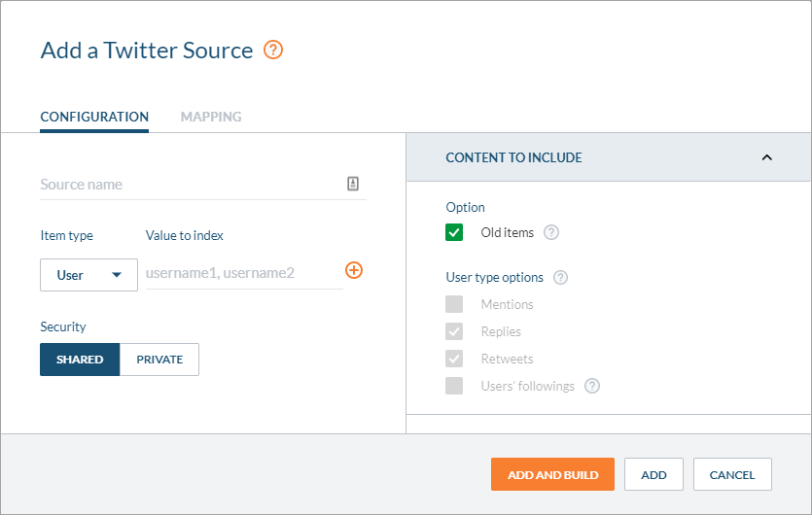Click the CANCEL button
812x515 pixels.
pyautogui.click(x=732, y=474)
